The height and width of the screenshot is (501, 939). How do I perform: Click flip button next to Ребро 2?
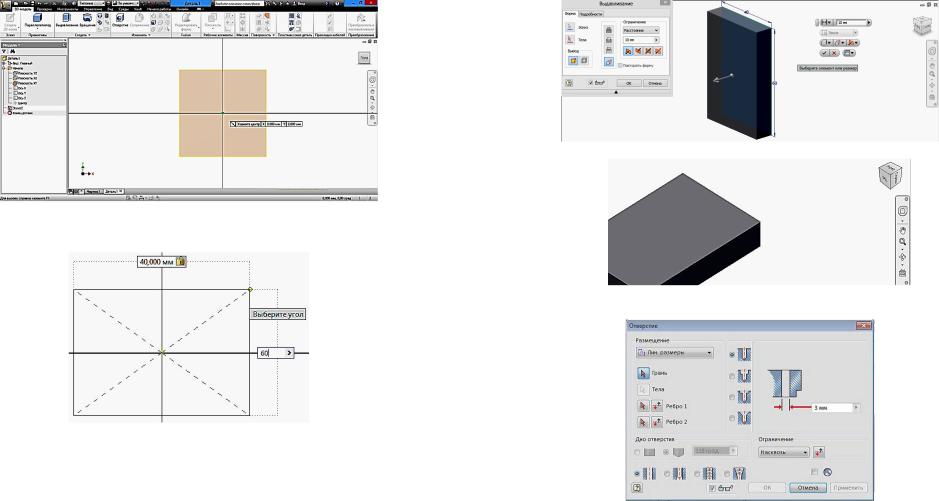[x=657, y=421]
